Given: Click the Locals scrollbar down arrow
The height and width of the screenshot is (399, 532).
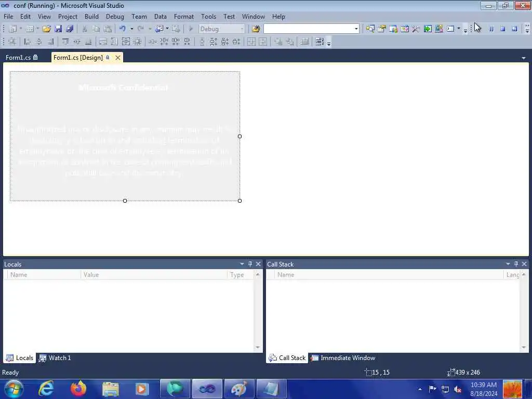Looking at the screenshot, I should pyautogui.click(x=258, y=348).
